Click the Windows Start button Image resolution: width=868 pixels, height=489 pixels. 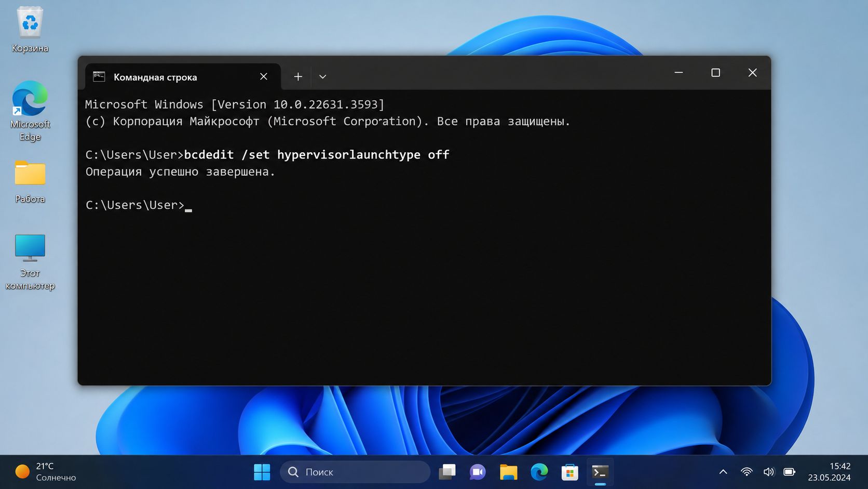pyautogui.click(x=262, y=472)
